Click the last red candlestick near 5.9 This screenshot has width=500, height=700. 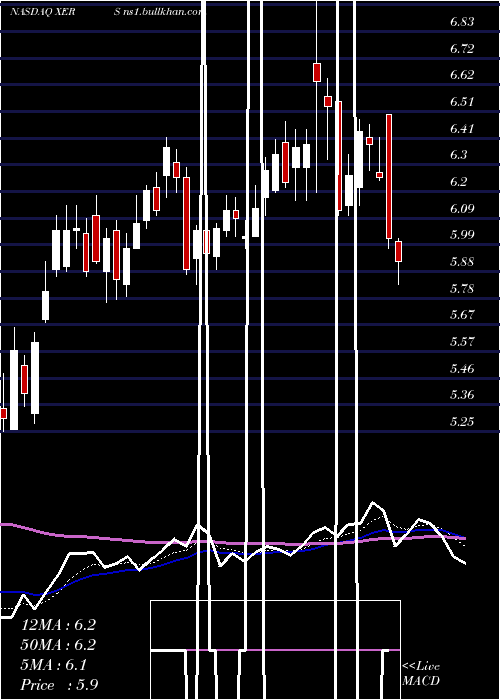click(398, 251)
